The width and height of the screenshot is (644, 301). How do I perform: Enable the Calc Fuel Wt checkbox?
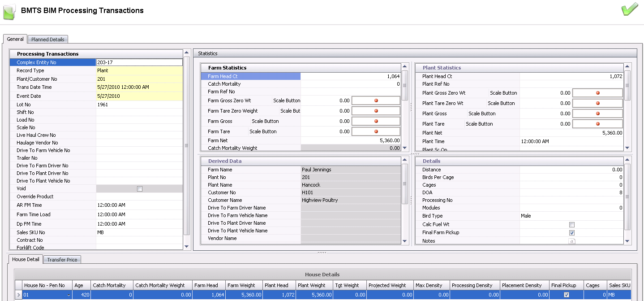tap(571, 224)
